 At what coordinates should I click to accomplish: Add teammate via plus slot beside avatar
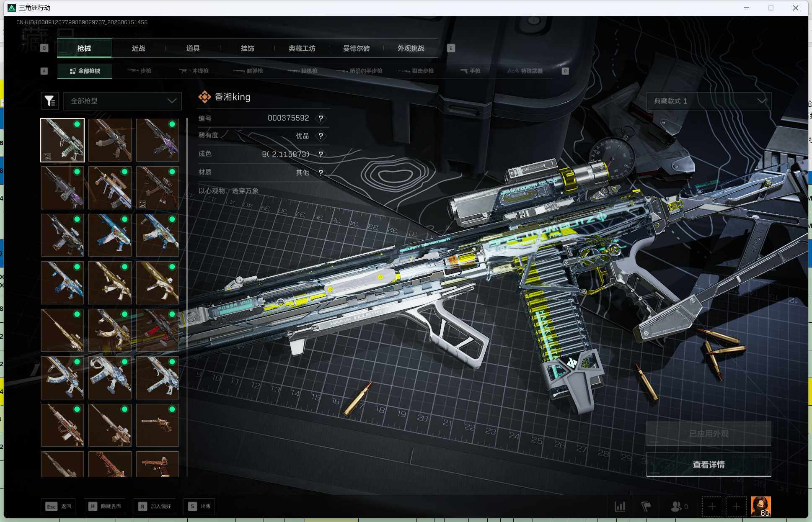tap(736, 507)
